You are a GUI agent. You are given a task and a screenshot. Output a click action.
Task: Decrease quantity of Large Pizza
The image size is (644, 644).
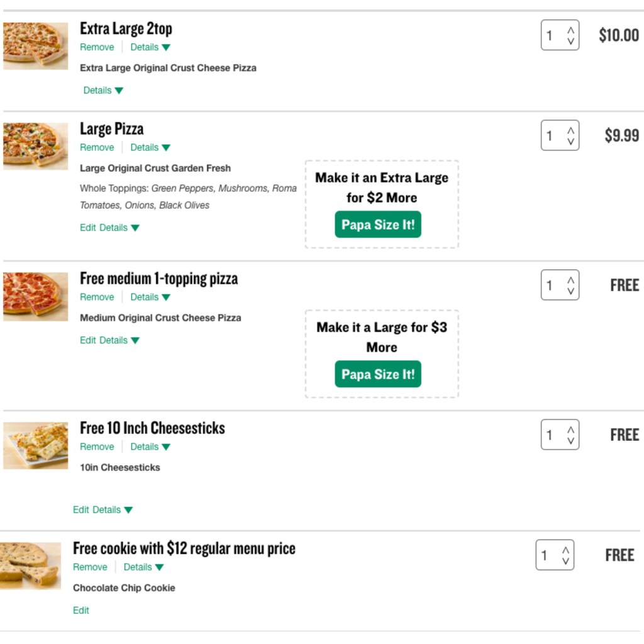[x=570, y=142]
